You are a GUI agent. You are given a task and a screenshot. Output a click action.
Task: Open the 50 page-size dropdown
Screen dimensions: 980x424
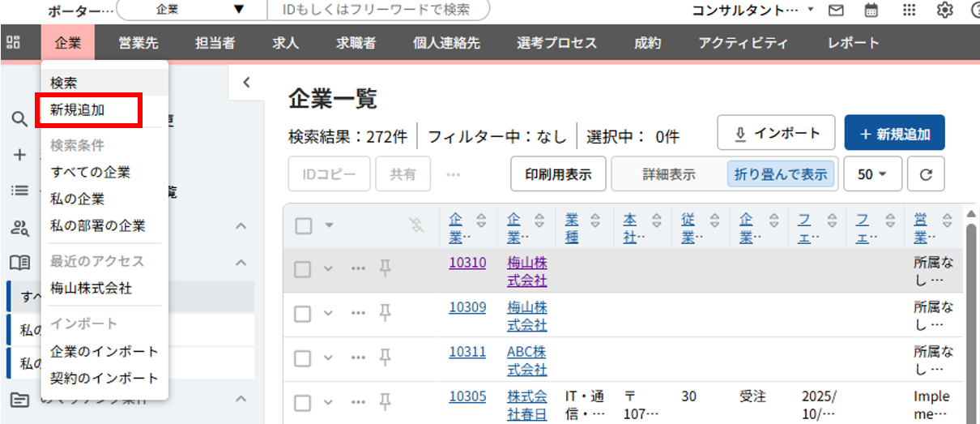(x=871, y=174)
